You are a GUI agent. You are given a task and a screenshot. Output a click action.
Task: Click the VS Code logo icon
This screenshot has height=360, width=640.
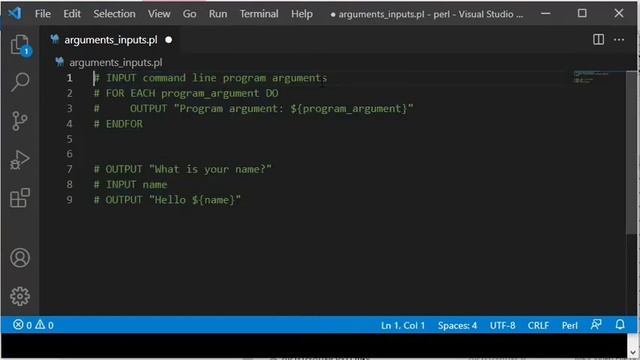coord(15,13)
